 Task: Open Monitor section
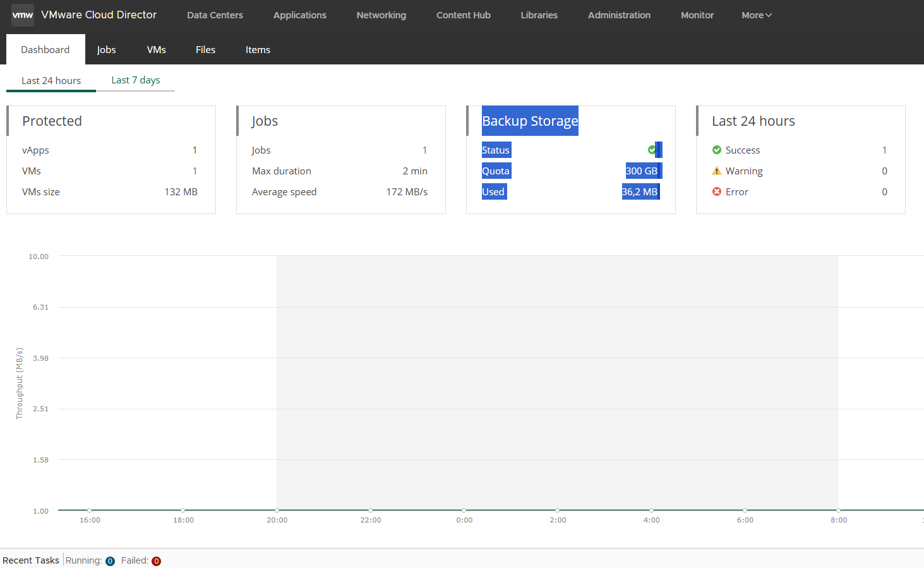697,15
